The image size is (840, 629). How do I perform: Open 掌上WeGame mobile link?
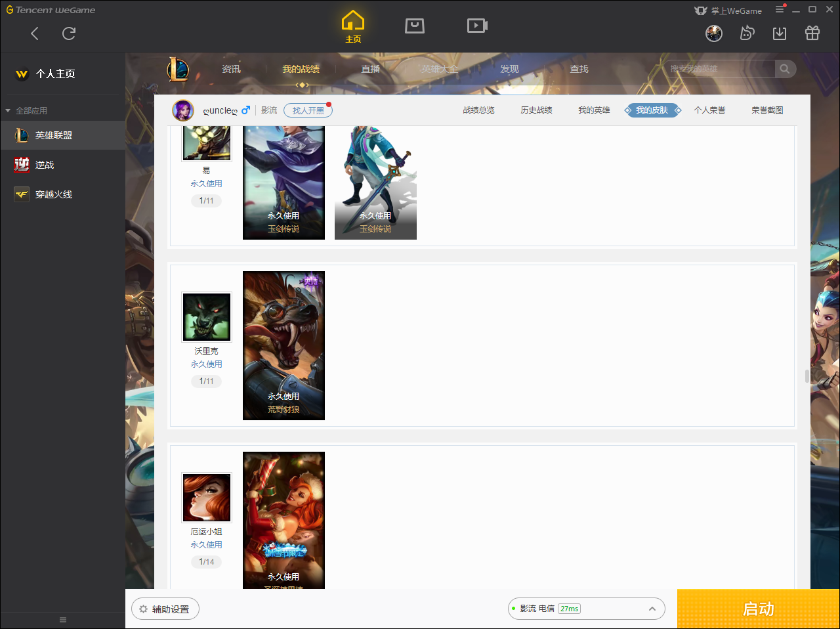(728, 11)
